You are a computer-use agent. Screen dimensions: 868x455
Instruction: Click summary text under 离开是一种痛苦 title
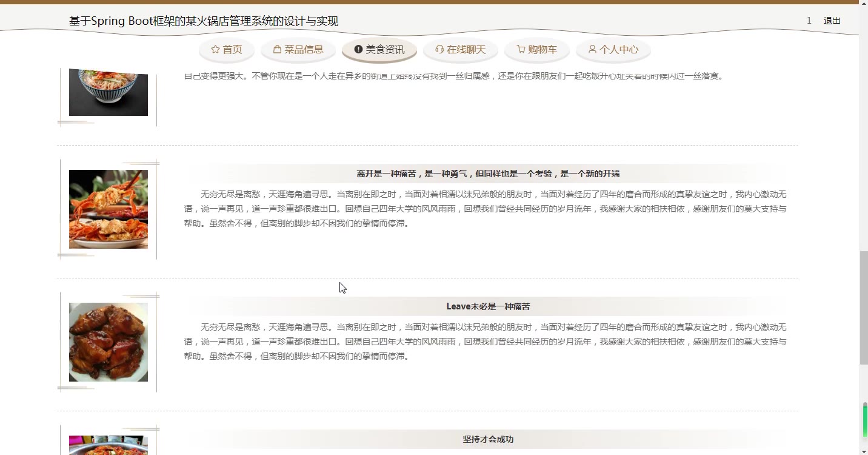[486, 209]
